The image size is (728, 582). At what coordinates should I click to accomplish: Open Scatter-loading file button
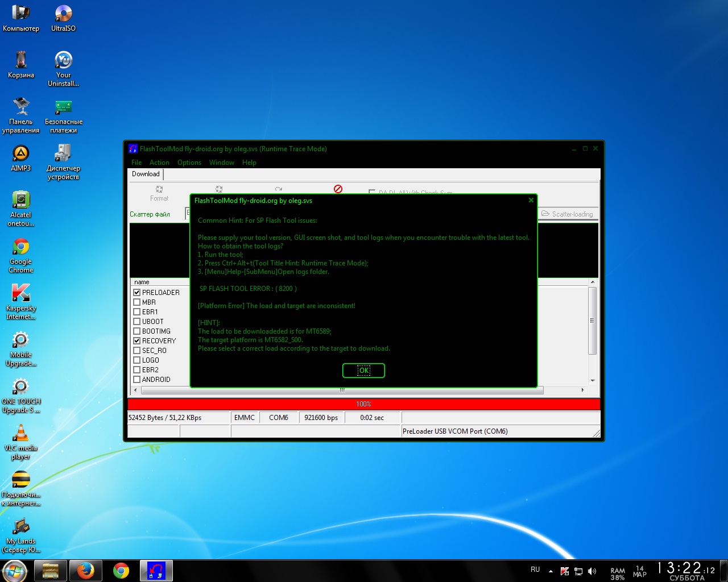tap(567, 214)
